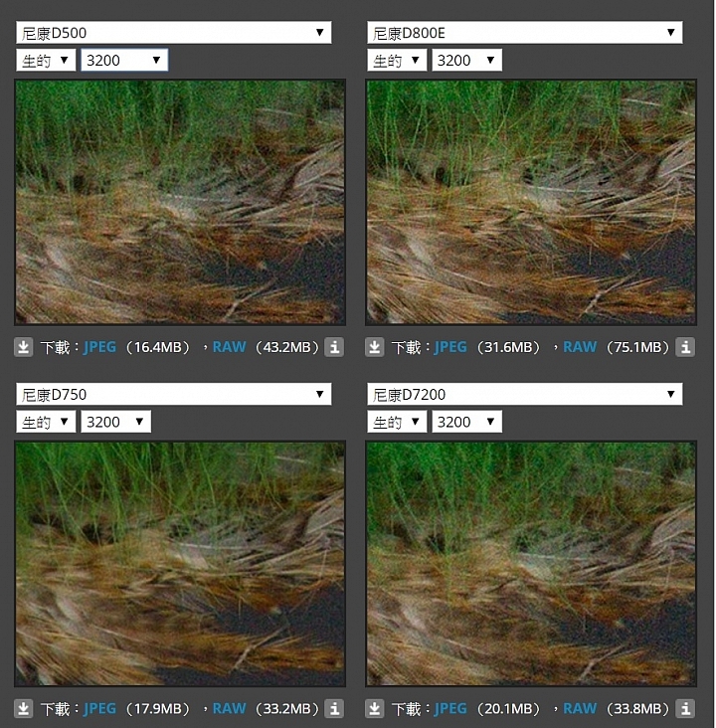This screenshot has width=716, height=728.
Task: Show info icon for 尼康D750 sample
Action: click(x=334, y=709)
